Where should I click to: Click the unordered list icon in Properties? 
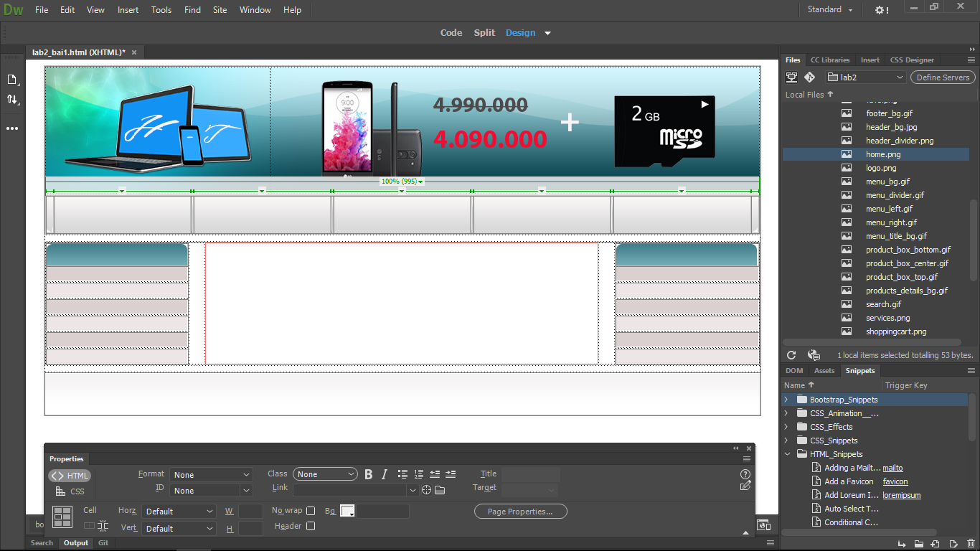click(x=402, y=474)
